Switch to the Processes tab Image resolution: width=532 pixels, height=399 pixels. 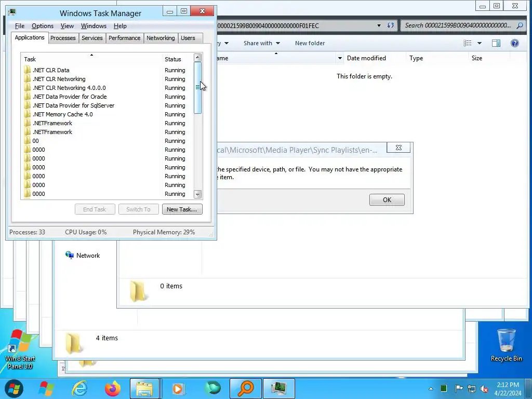tap(63, 38)
